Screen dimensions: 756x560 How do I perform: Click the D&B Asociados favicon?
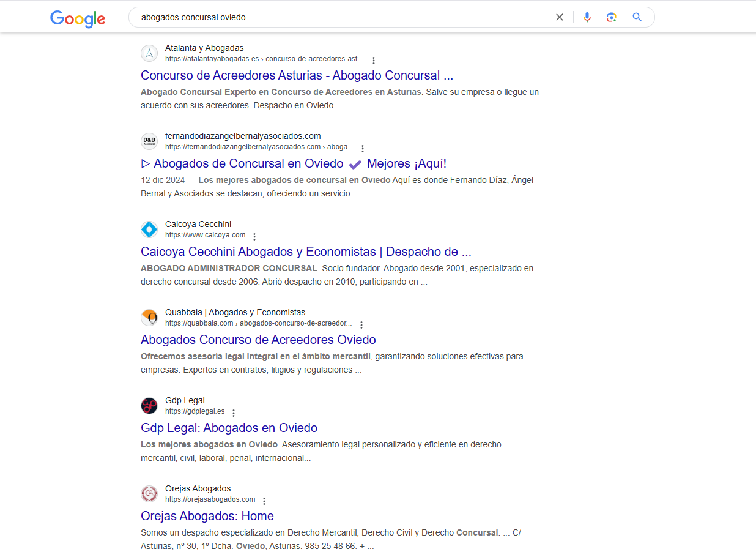coord(149,141)
